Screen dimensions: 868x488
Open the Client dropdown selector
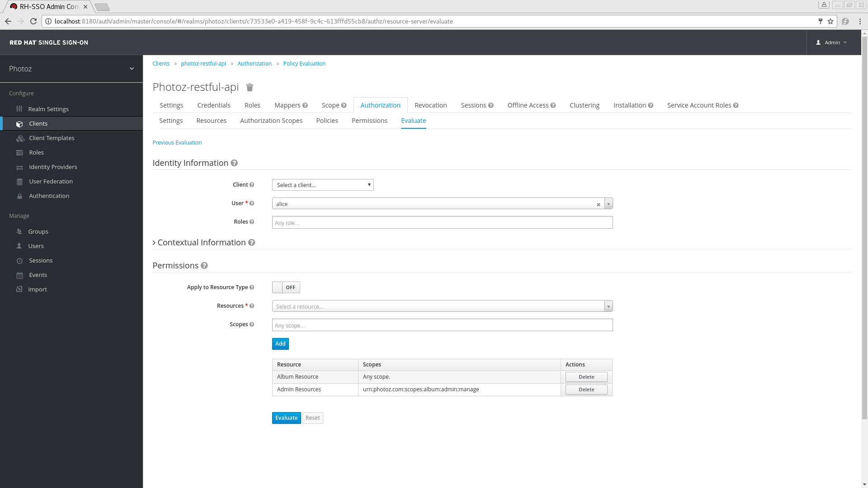pos(322,184)
